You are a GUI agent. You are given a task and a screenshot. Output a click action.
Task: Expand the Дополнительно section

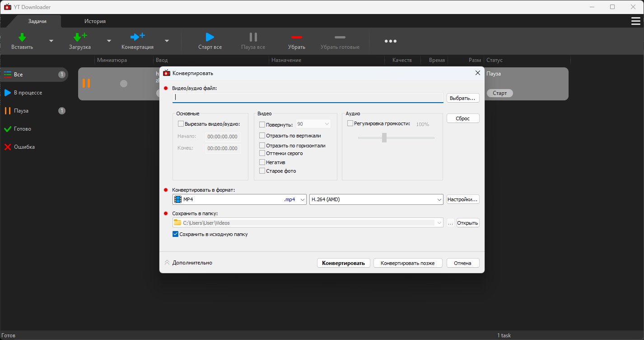click(x=188, y=263)
